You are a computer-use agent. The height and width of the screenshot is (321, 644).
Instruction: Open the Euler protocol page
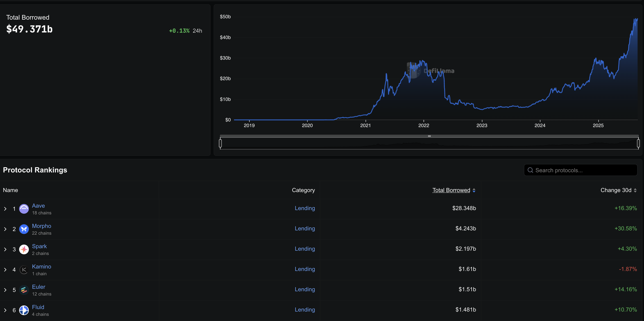(39, 287)
